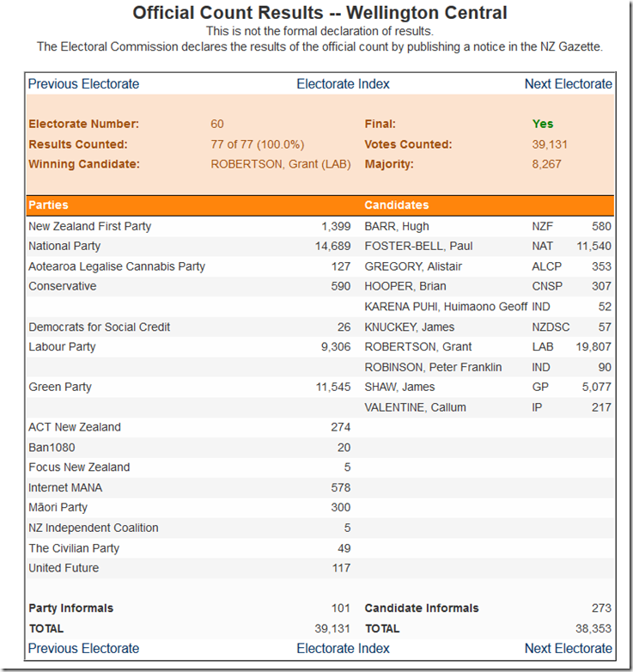The image size is (633, 672).
Task: Select the page title Official Count Results
Action: click(320, 13)
